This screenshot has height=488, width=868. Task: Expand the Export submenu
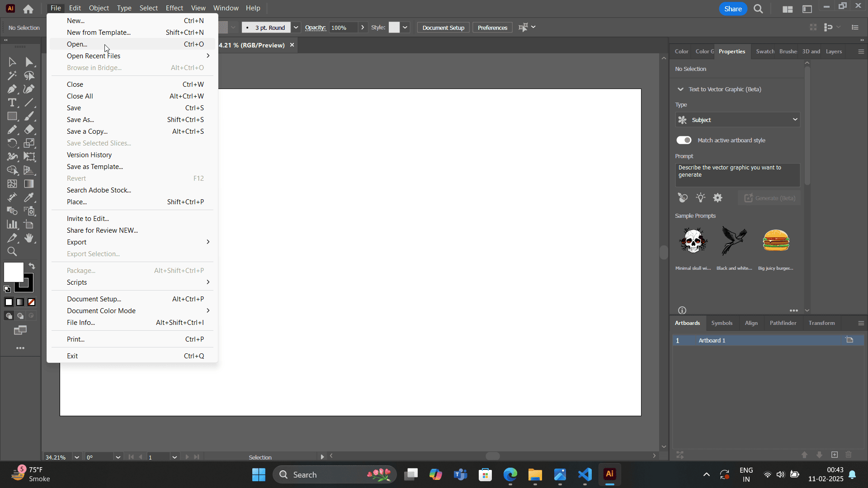click(x=132, y=242)
